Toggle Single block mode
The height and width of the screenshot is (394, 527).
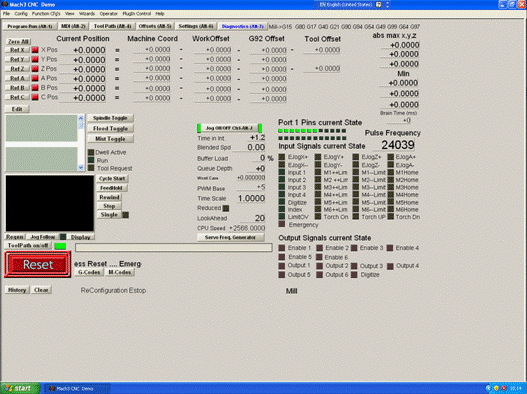pos(109,214)
